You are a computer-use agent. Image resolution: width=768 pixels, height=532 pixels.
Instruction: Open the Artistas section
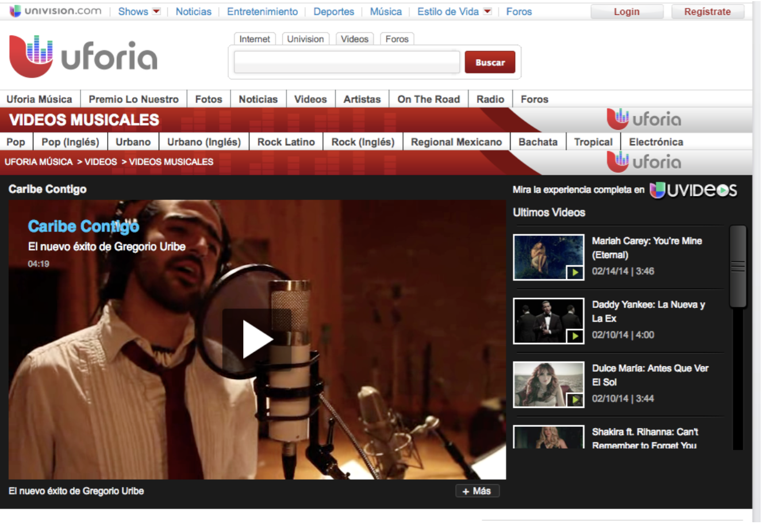click(362, 99)
